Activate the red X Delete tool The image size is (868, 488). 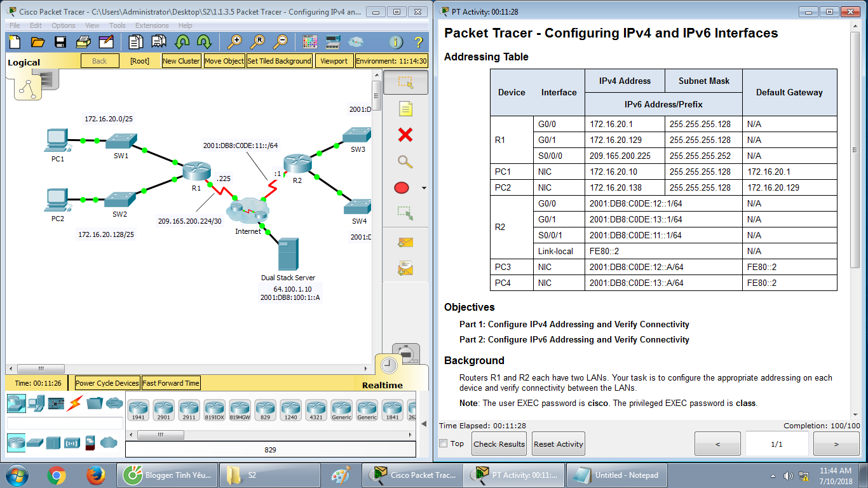(x=405, y=135)
